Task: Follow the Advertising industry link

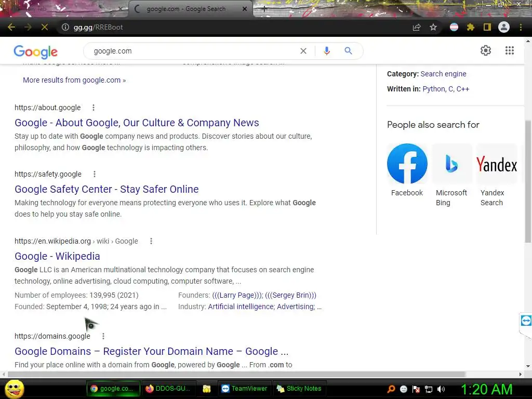Action: pos(296,307)
